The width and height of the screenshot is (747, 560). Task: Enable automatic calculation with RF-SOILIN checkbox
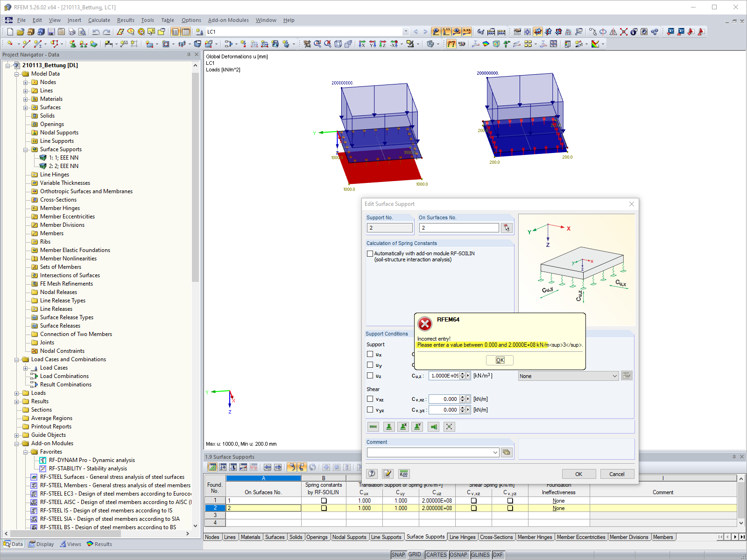point(370,254)
